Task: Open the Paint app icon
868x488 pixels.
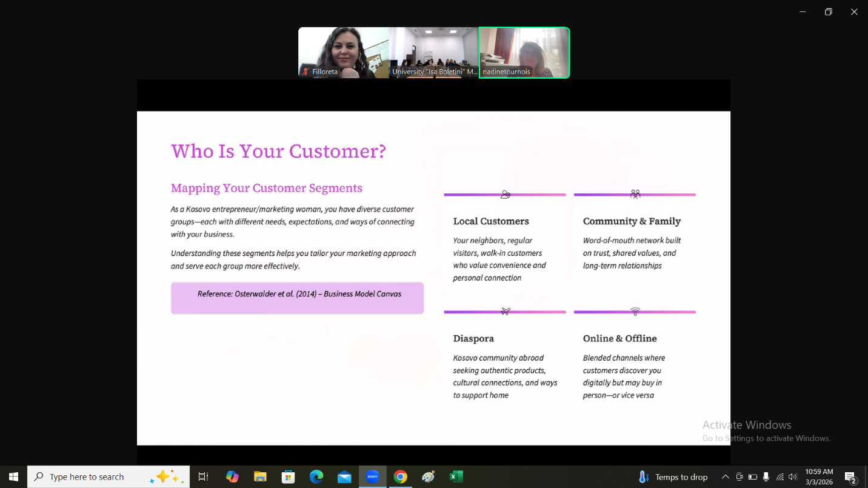Action: (429, 477)
